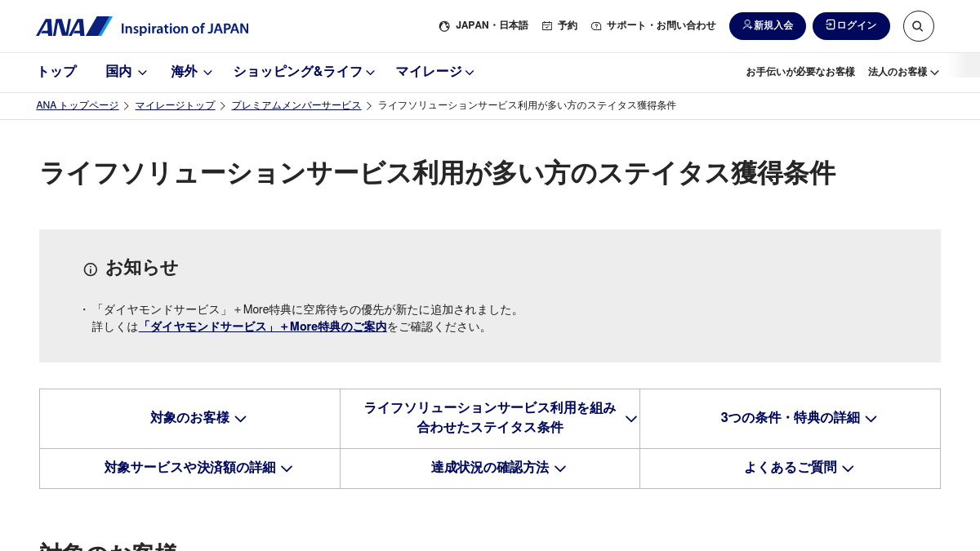
Task: Open the マイレージ dropdown menu
Action: pos(434,72)
